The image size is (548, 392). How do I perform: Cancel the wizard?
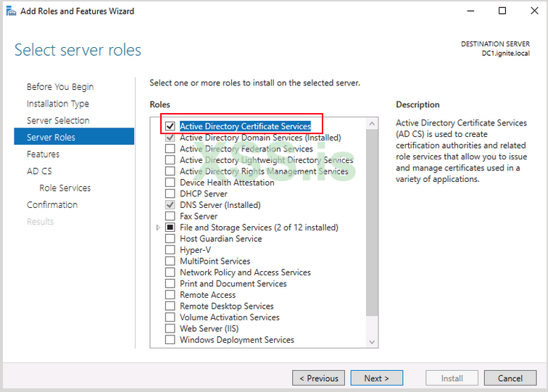point(510,378)
